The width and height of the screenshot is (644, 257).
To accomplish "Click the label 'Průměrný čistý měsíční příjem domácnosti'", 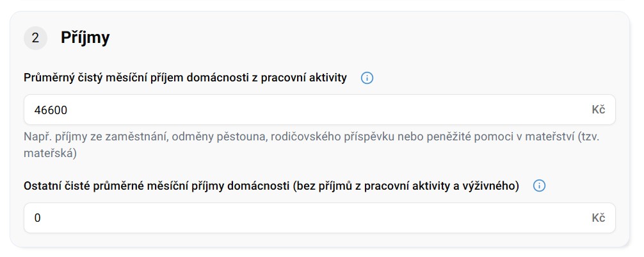I will (128, 78).
